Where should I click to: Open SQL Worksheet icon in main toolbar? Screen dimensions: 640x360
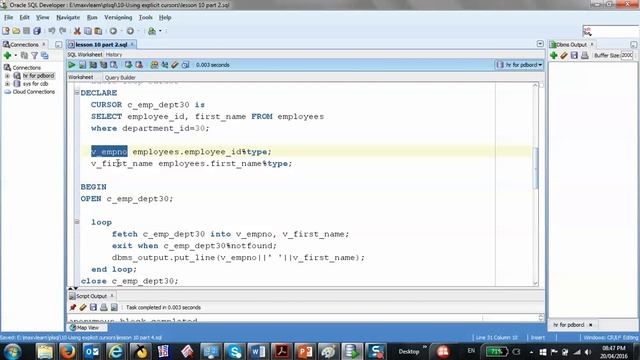coord(152,31)
